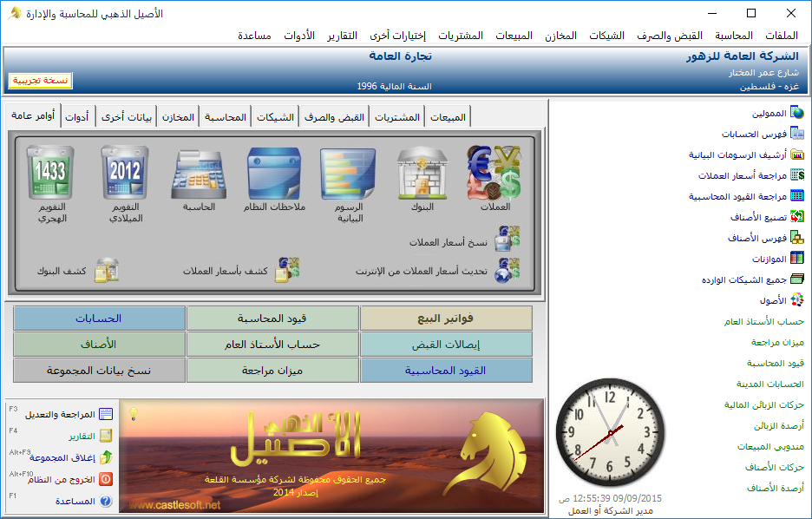Open the التقارير menu
The height and width of the screenshot is (519, 812).
343,36
